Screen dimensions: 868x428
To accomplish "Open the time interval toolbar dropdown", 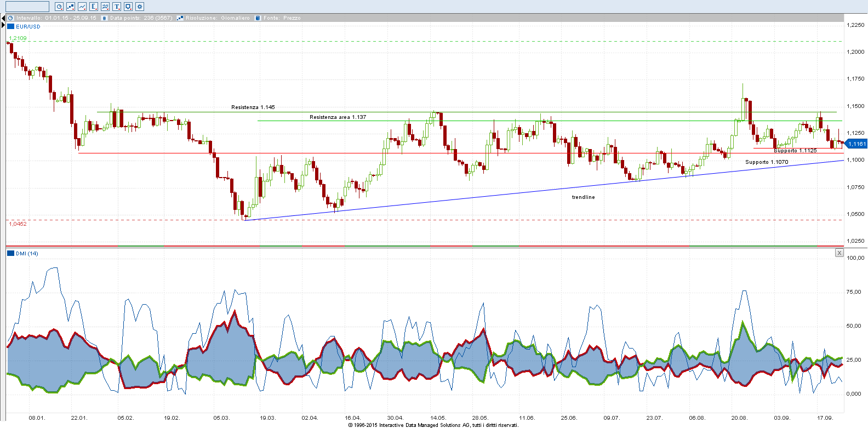I will coord(59,7).
